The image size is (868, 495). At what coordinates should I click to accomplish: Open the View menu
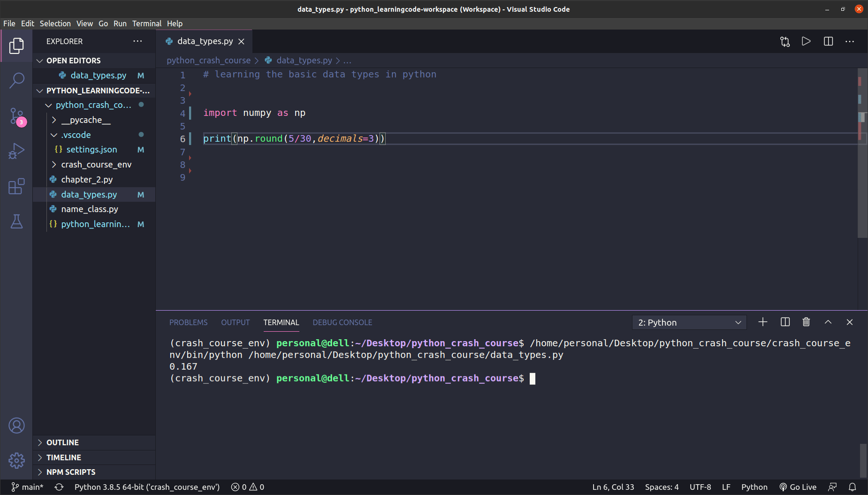pyautogui.click(x=84, y=23)
